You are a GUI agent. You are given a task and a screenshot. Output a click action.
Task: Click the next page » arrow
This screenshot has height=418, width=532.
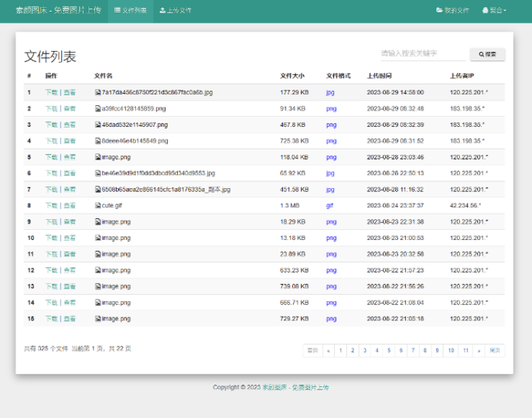click(x=478, y=351)
